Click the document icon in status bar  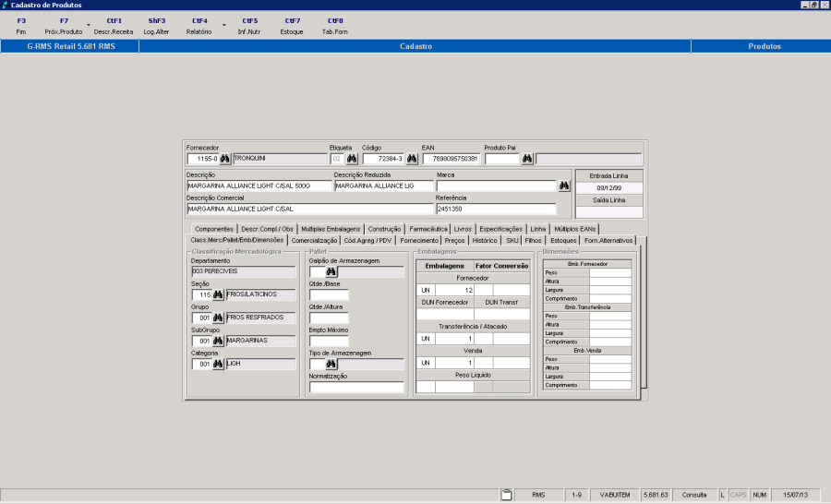click(507, 495)
